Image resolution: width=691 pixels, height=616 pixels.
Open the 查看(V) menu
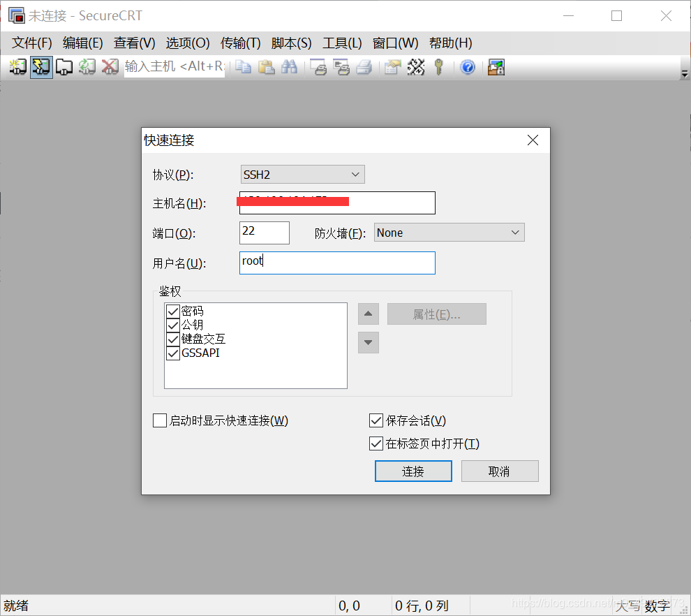click(135, 43)
